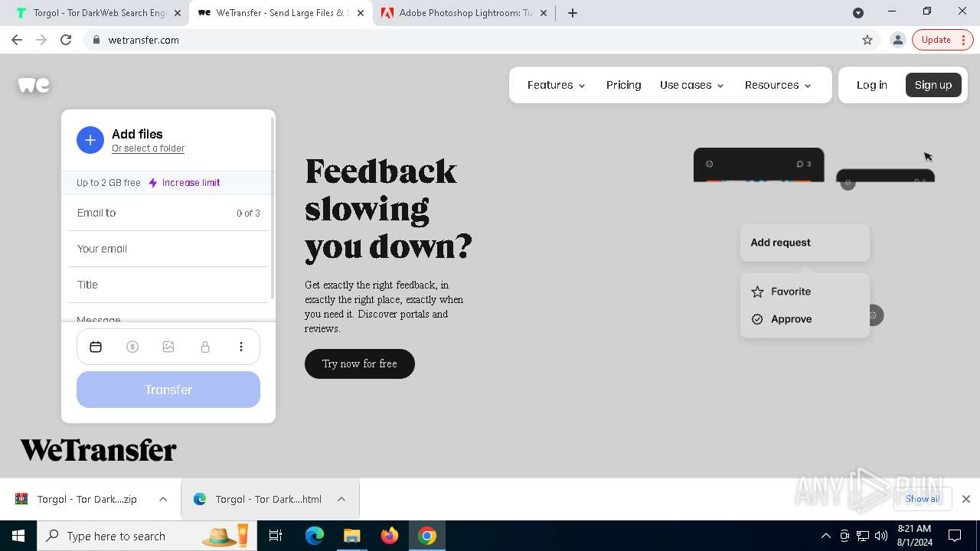Close the downloads bar
The width and height of the screenshot is (980, 551).
966,499
